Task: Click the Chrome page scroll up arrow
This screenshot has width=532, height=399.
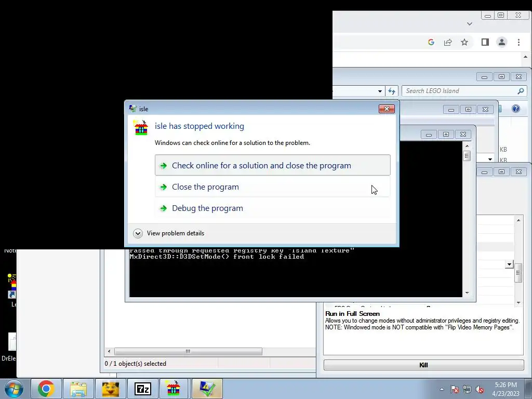Action: (x=526, y=57)
